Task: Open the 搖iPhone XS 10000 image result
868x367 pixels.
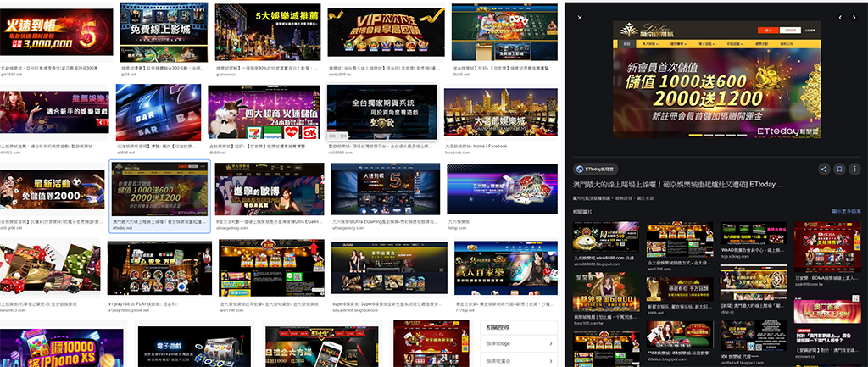Action: 61,348
